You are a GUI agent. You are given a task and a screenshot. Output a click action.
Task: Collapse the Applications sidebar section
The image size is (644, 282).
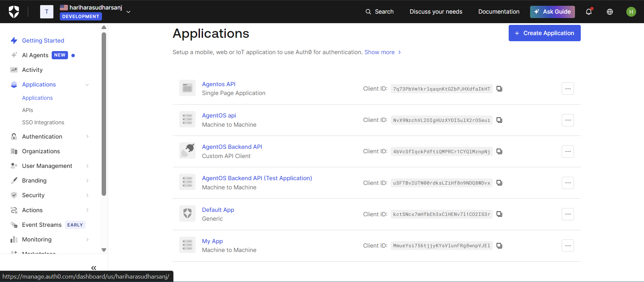point(87,84)
